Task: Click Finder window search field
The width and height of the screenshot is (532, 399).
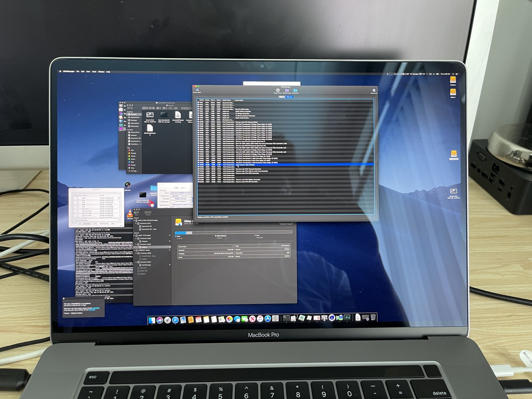Action: [186, 108]
